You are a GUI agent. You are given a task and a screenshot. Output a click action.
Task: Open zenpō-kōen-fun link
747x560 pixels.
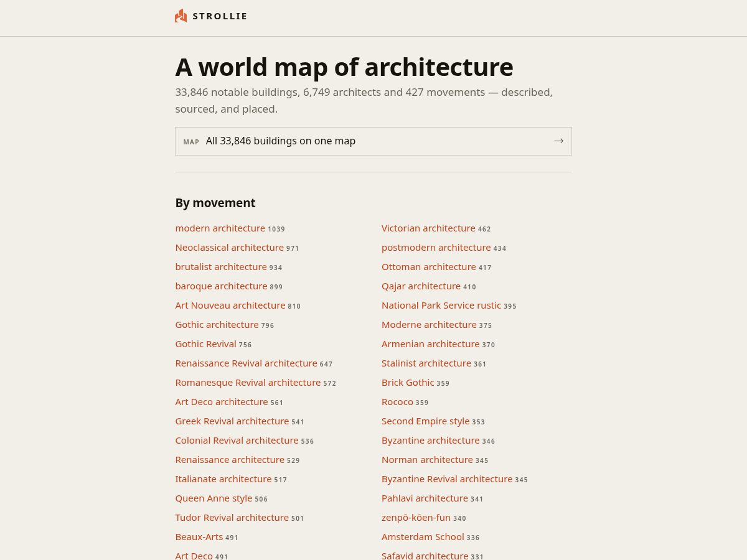point(416,518)
